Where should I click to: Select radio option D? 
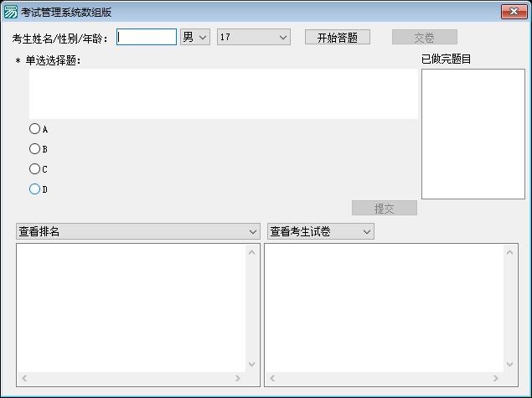[39, 189]
